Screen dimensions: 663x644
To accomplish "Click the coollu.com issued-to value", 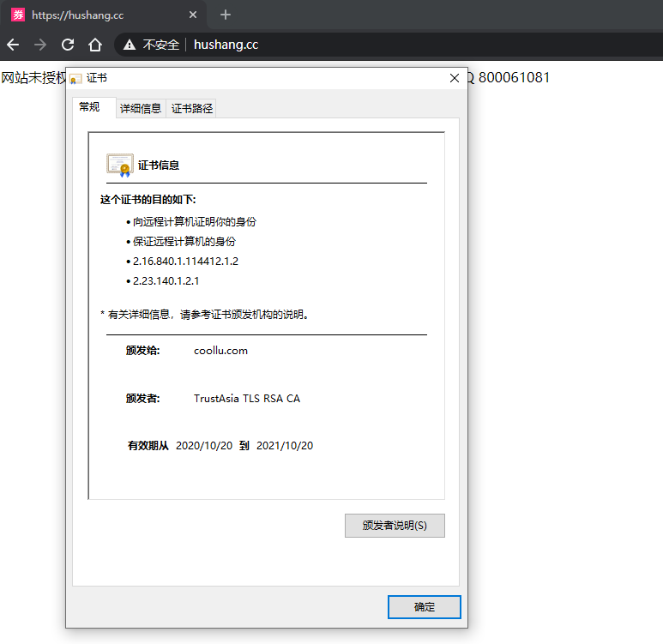I will (220, 351).
